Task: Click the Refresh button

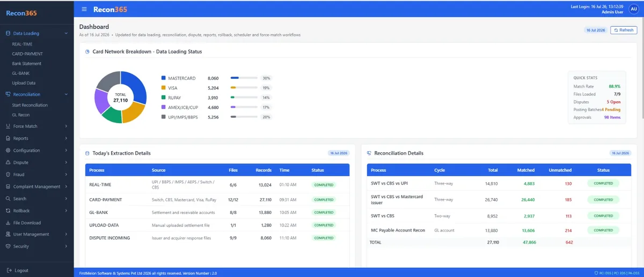Action: coord(624,30)
